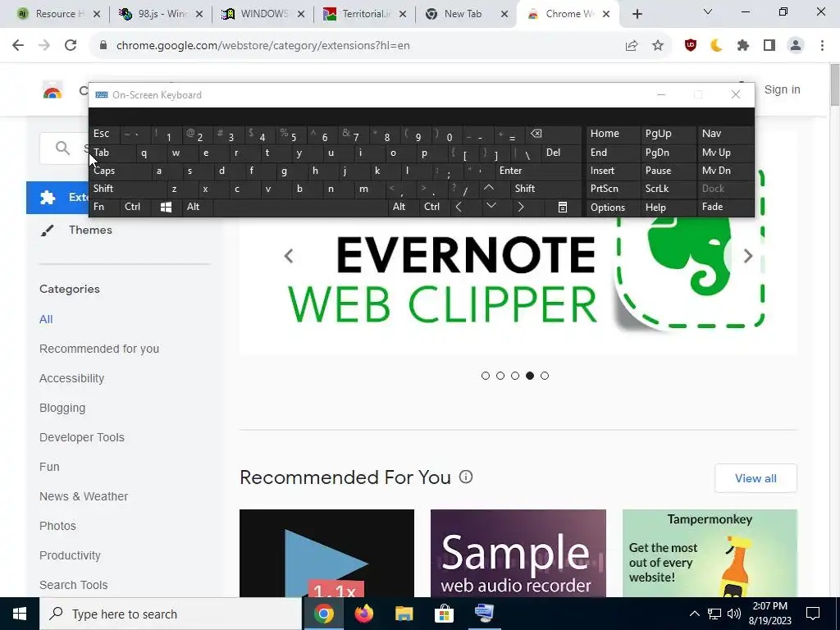This screenshot has height=630, width=840.
Task: Open the uBlock Origin extension icon
Action: pos(691,46)
